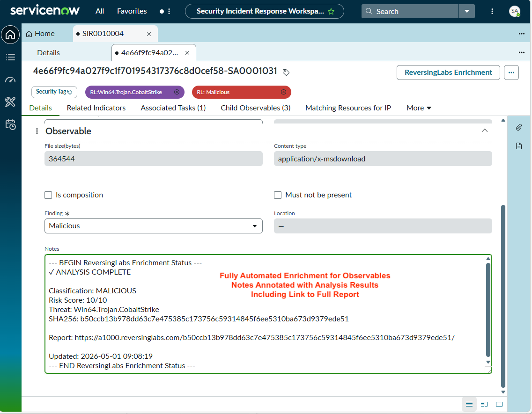Open the tab bar overflow dots beside Home

522,34
